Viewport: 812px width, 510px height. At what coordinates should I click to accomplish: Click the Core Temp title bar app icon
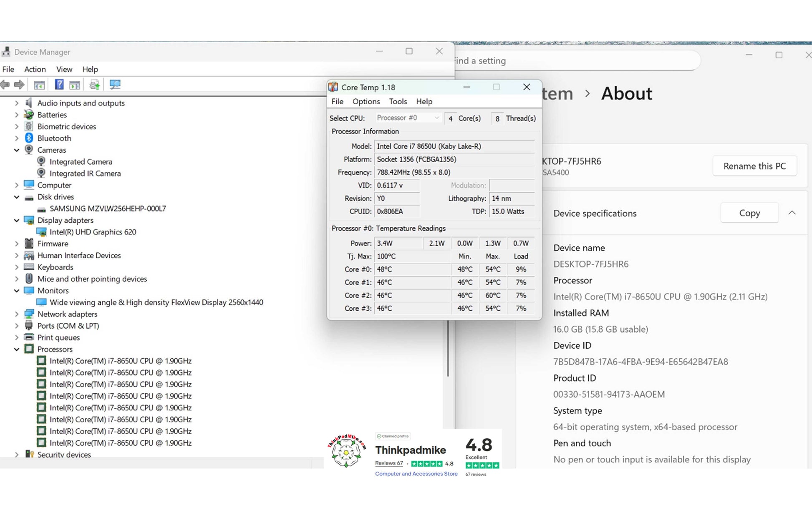click(x=333, y=87)
